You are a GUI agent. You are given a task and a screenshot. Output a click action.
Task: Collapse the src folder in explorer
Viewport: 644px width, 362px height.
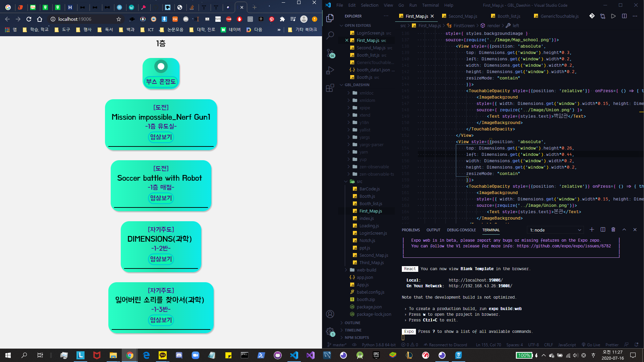point(359,181)
